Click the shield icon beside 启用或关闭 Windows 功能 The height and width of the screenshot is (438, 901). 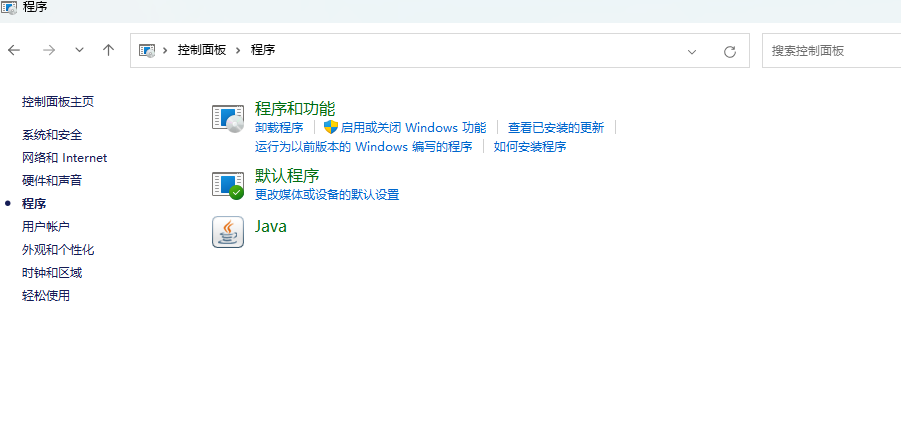[330, 127]
